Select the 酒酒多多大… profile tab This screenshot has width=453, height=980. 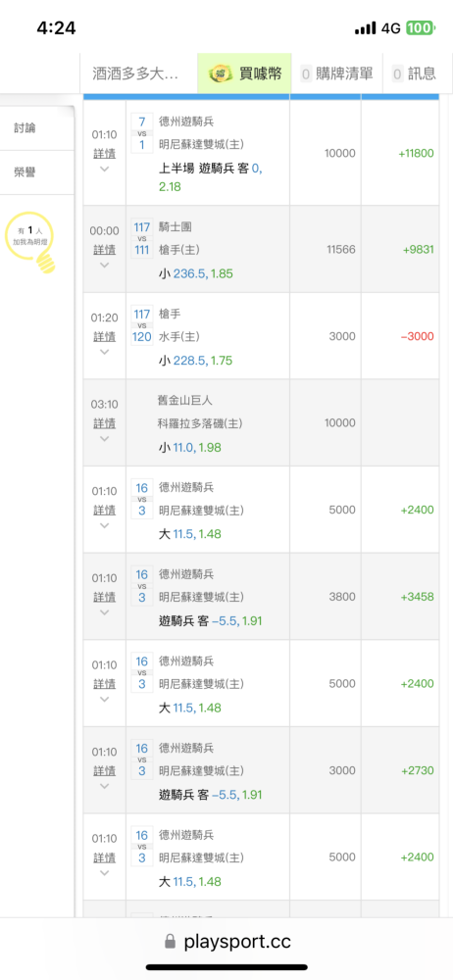click(x=138, y=73)
